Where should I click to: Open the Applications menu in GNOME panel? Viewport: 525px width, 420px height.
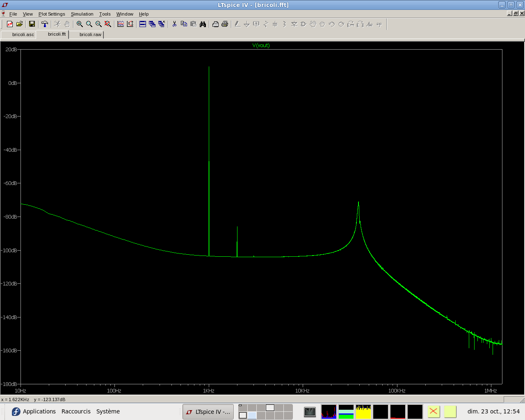tap(34, 411)
